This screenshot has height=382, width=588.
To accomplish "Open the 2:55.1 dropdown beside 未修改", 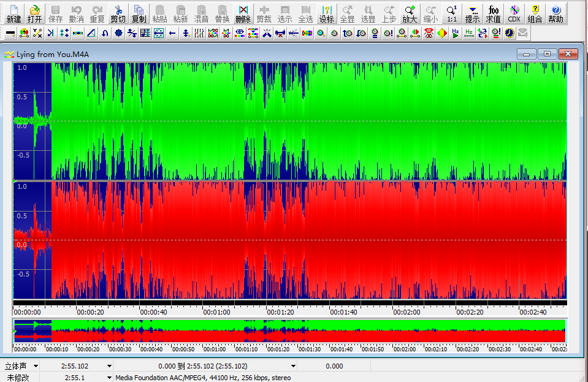I will pyautogui.click(x=109, y=378).
